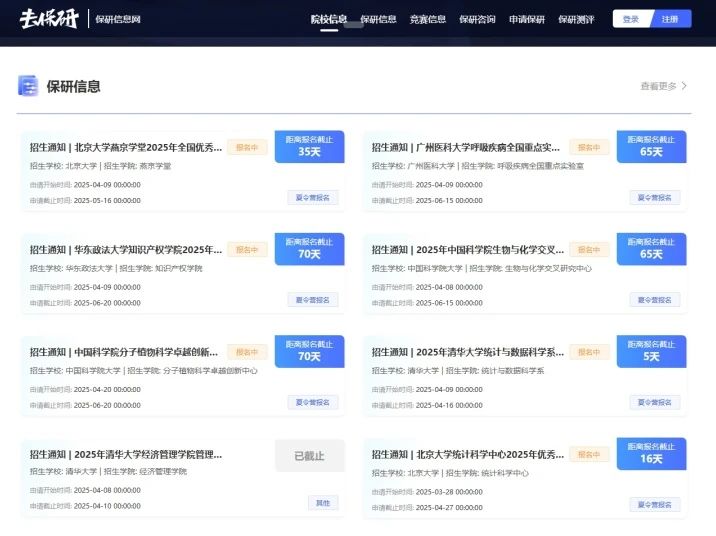Click the 16天 deadline countdown badge
Viewport: 716px width, 536px height.
[x=651, y=453]
